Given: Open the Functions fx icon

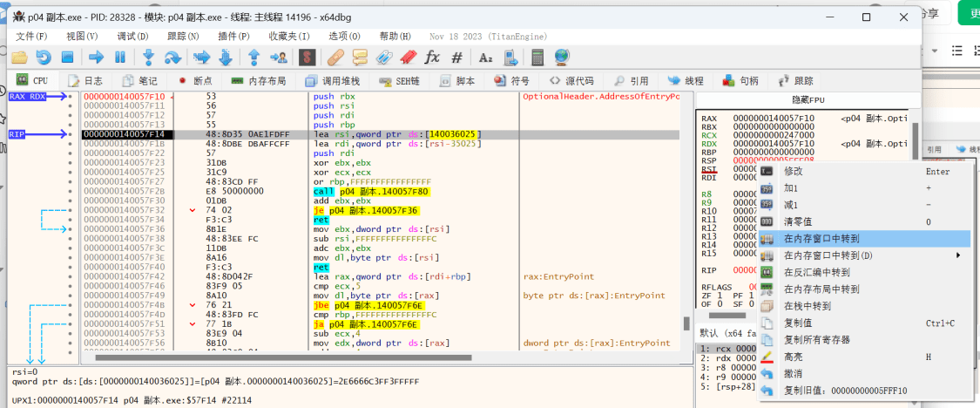Looking at the screenshot, I should click(432, 58).
